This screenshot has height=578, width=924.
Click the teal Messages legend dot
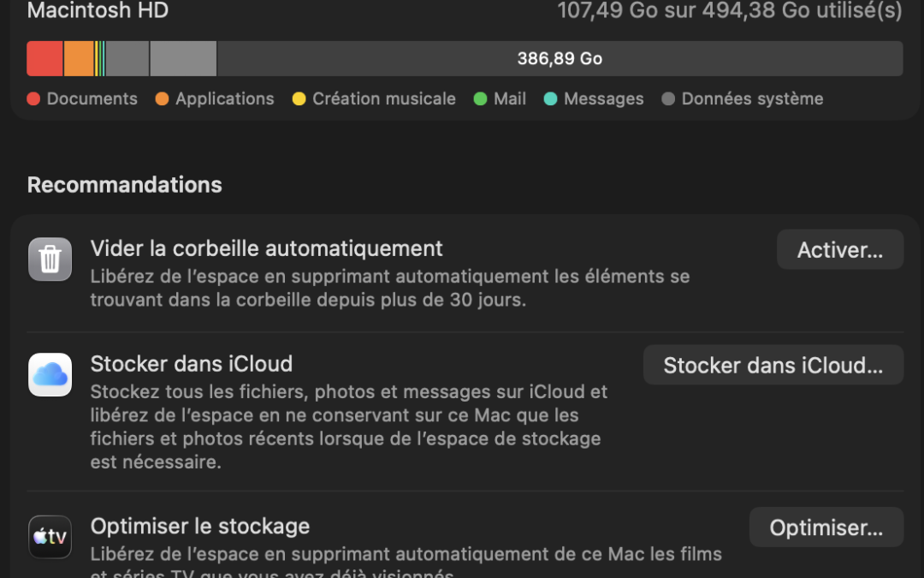point(550,99)
